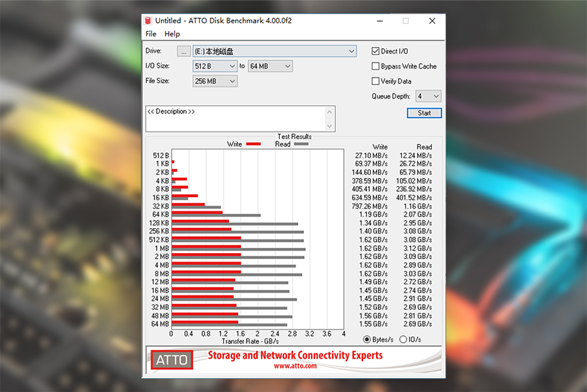Close the ATTO Disk Benchmark window

[x=432, y=21]
